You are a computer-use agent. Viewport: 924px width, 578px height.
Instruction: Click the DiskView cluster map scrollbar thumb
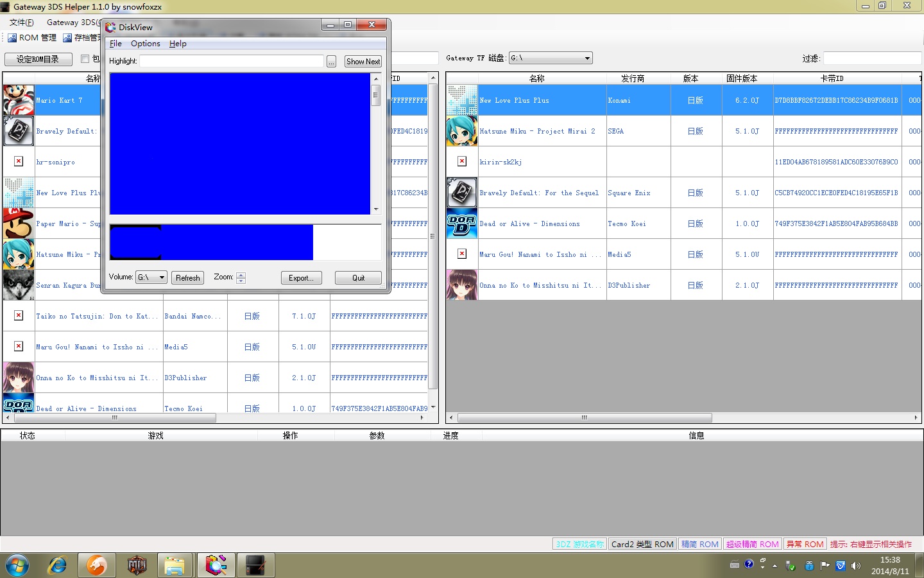pyautogui.click(x=376, y=96)
